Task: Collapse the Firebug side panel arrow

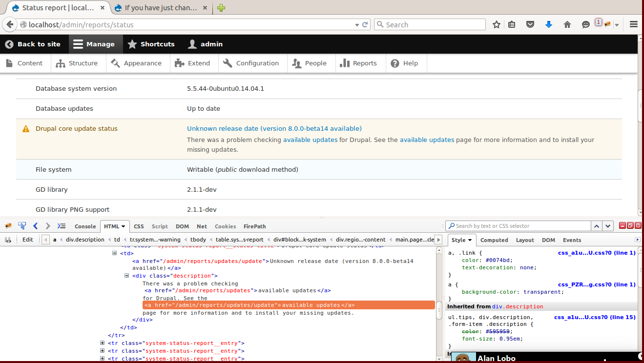Action: coord(637,240)
